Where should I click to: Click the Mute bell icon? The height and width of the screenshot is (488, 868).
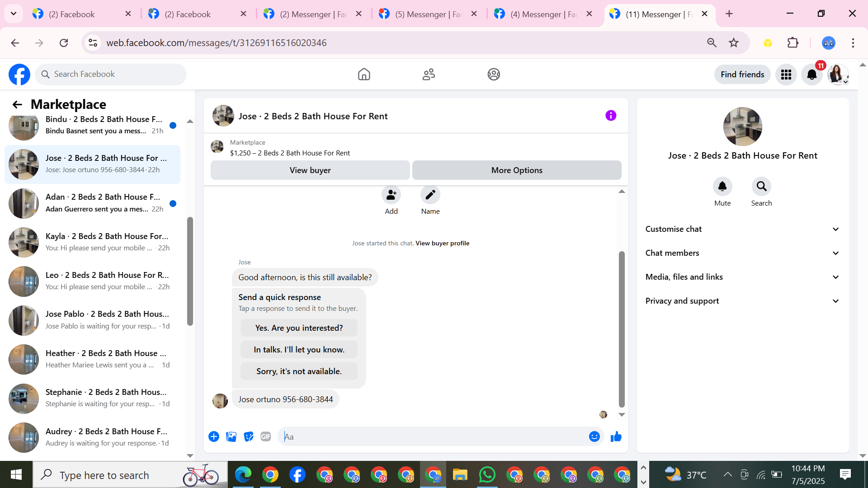click(722, 187)
